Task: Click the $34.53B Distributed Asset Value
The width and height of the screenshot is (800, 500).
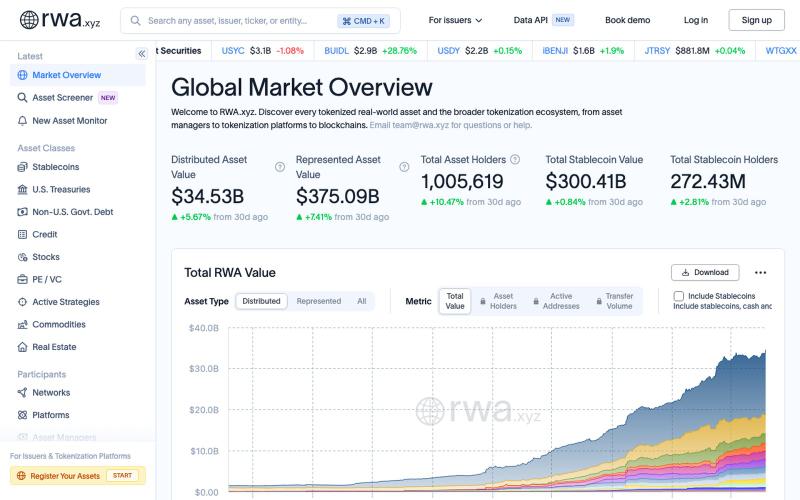Action: coord(207,196)
